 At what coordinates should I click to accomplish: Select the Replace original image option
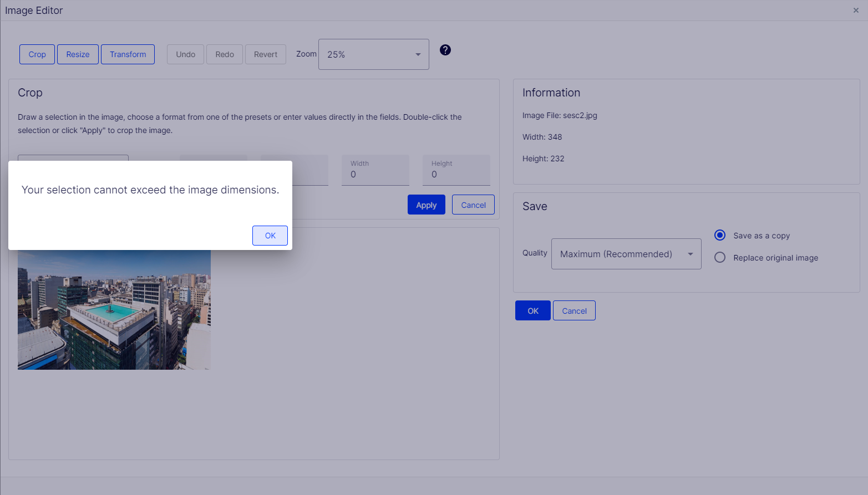tap(720, 257)
